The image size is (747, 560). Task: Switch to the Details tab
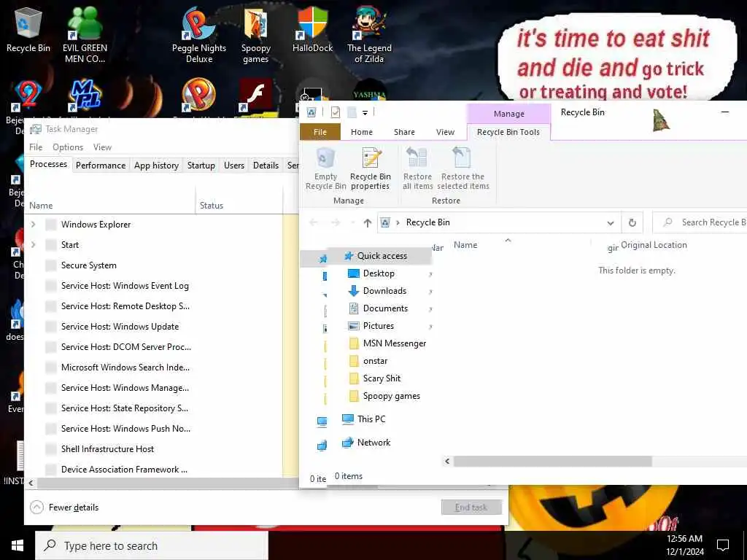pyautogui.click(x=266, y=166)
